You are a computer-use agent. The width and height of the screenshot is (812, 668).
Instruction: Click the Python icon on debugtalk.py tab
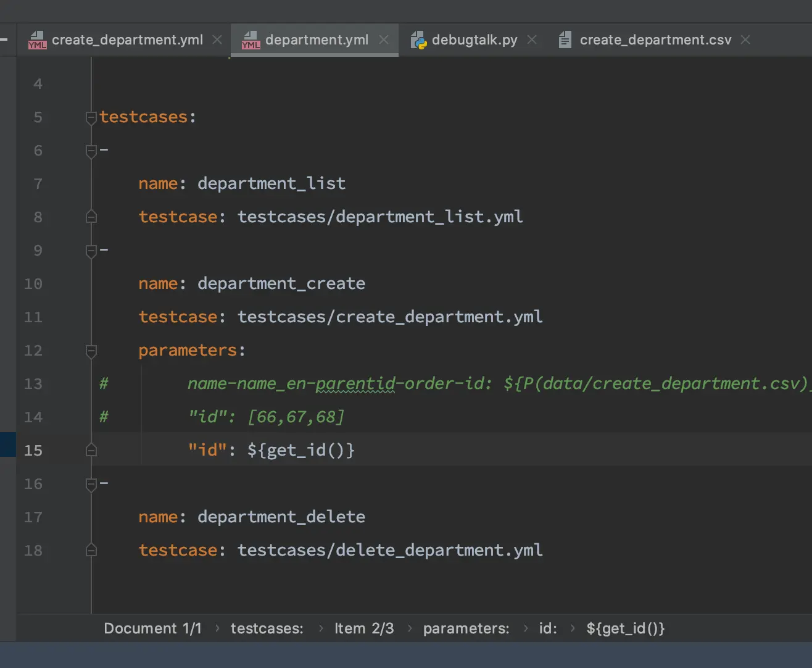pyautogui.click(x=418, y=40)
